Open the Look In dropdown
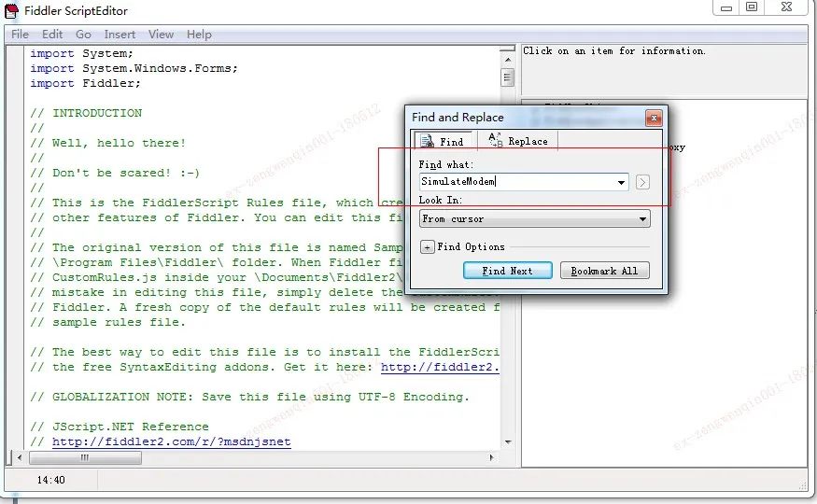 coord(535,218)
